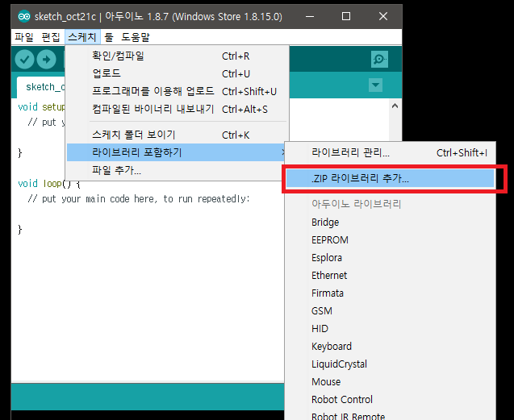The image size is (514, 420).
Task: Maximize the Arduino window
Action: tap(346, 16)
